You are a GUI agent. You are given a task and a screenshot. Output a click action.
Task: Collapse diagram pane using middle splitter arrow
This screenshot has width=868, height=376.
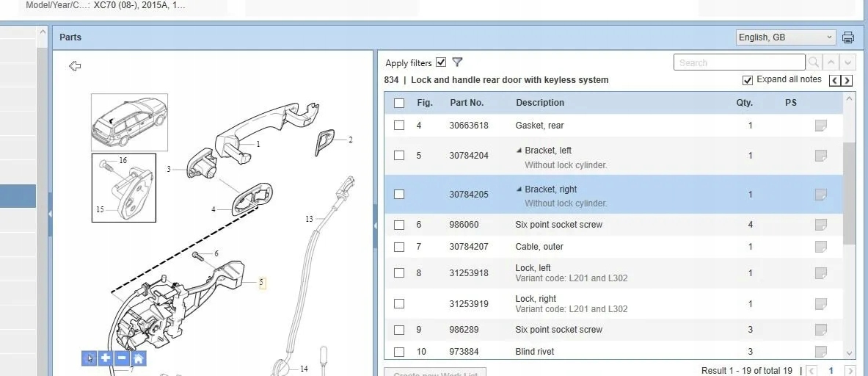pos(376,225)
